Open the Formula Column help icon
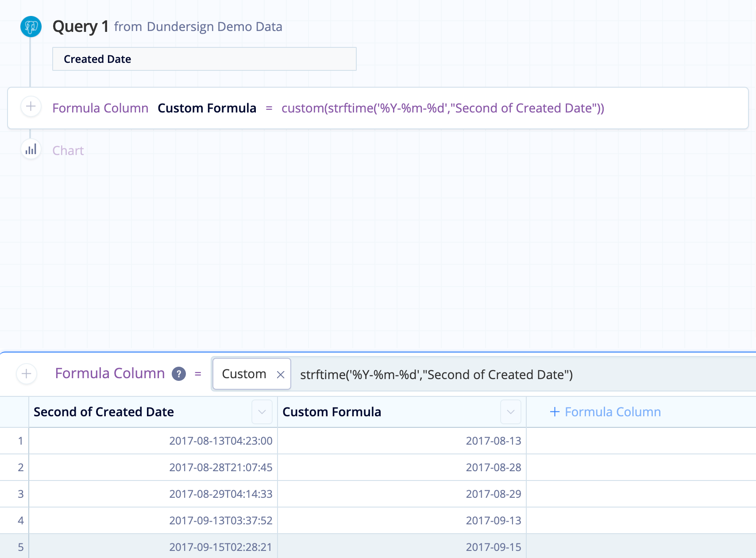The image size is (756, 558). click(178, 374)
